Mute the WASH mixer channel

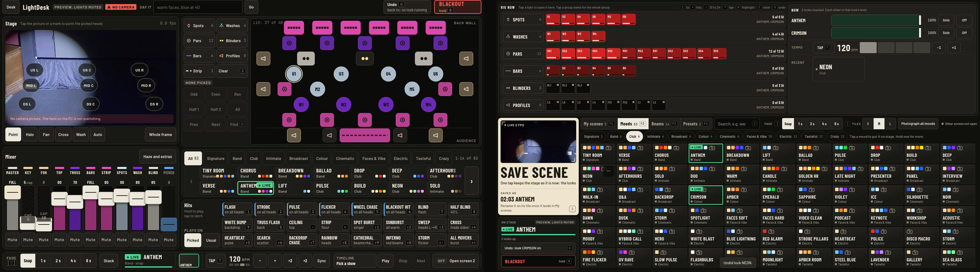tap(137, 240)
